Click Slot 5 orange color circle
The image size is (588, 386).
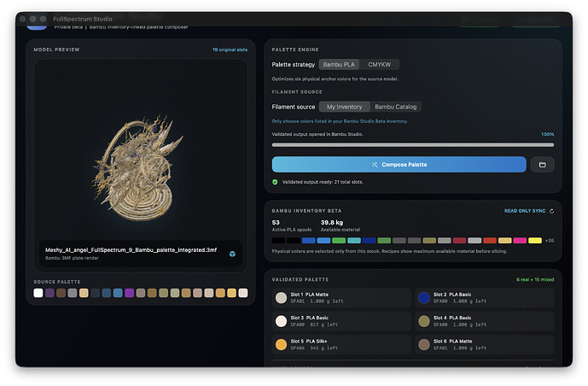281,344
